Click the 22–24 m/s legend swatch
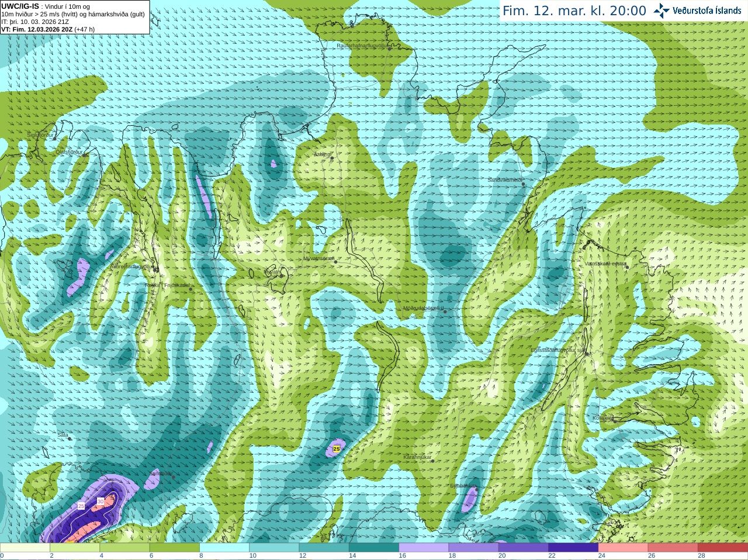This screenshot has width=748, height=560. [573, 548]
